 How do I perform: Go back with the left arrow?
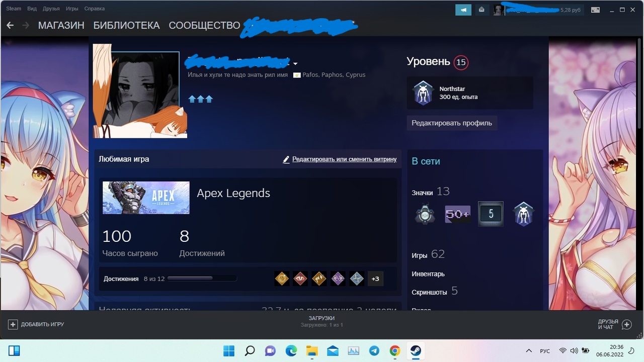[x=10, y=25]
